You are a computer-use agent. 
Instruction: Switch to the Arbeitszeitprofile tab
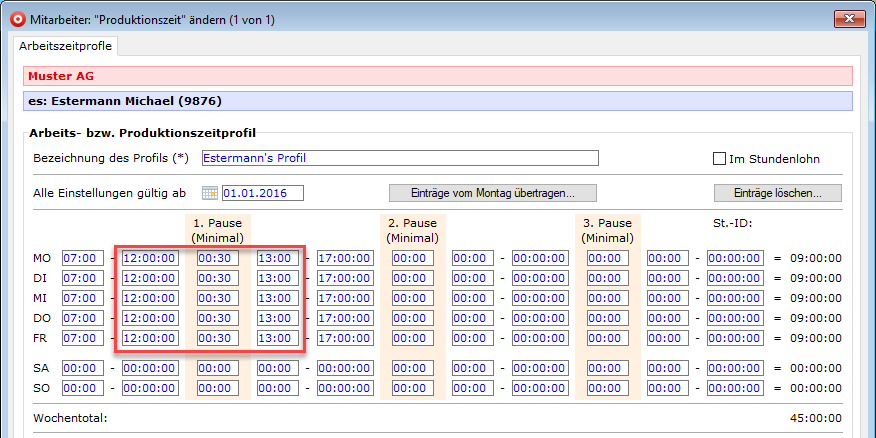(67, 46)
